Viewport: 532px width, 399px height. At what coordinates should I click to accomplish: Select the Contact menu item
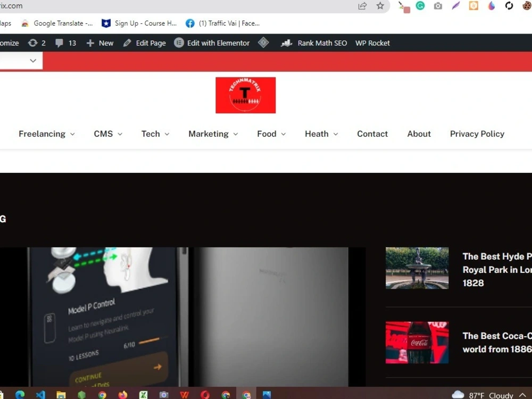click(372, 134)
